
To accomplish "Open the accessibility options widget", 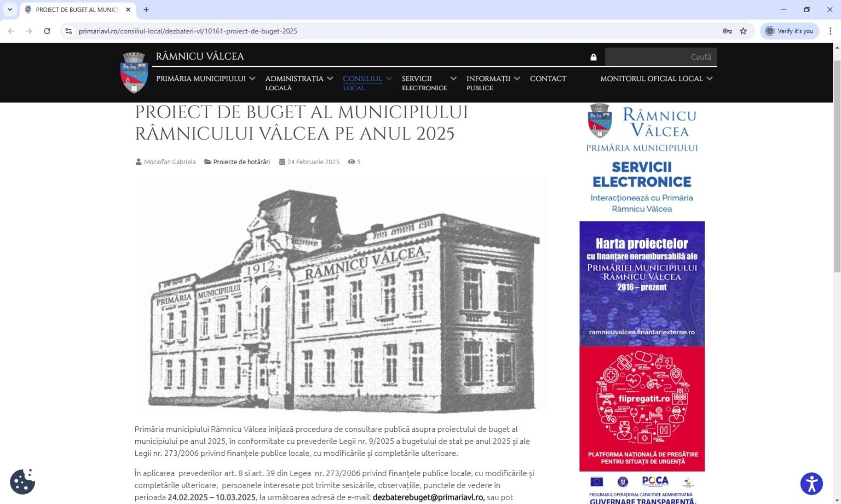I will point(811,484).
